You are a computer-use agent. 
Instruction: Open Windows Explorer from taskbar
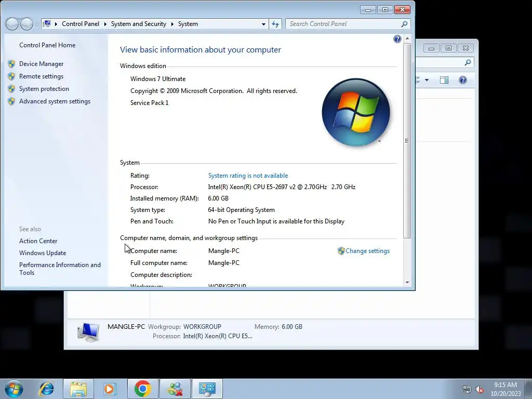[78, 389]
